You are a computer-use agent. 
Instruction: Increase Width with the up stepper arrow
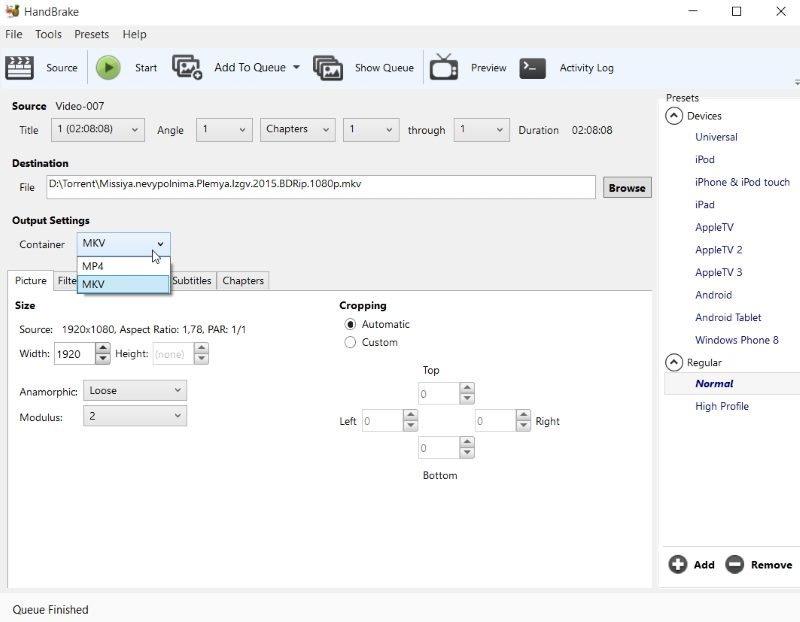tap(103, 348)
